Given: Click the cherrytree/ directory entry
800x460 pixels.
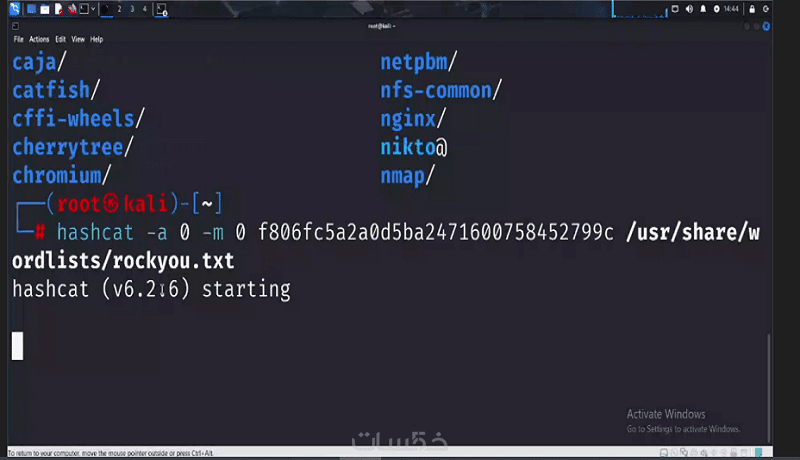Looking at the screenshot, I should tap(73, 147).
